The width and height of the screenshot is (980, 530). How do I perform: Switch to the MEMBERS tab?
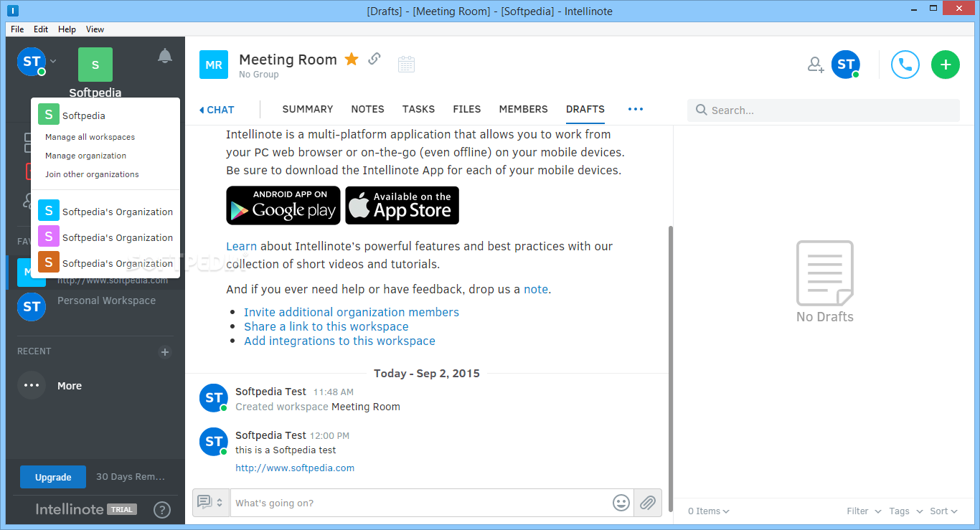(524, 109)
